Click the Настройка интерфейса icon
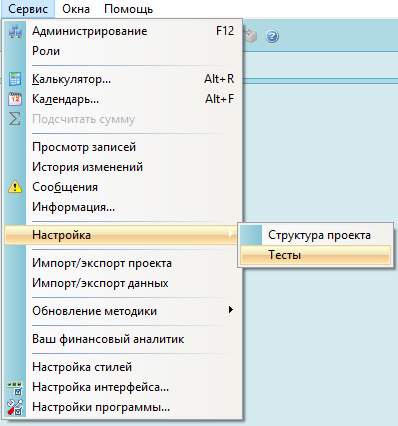The width and height of the screenshot is (398, 426). [x=15, y=387]
